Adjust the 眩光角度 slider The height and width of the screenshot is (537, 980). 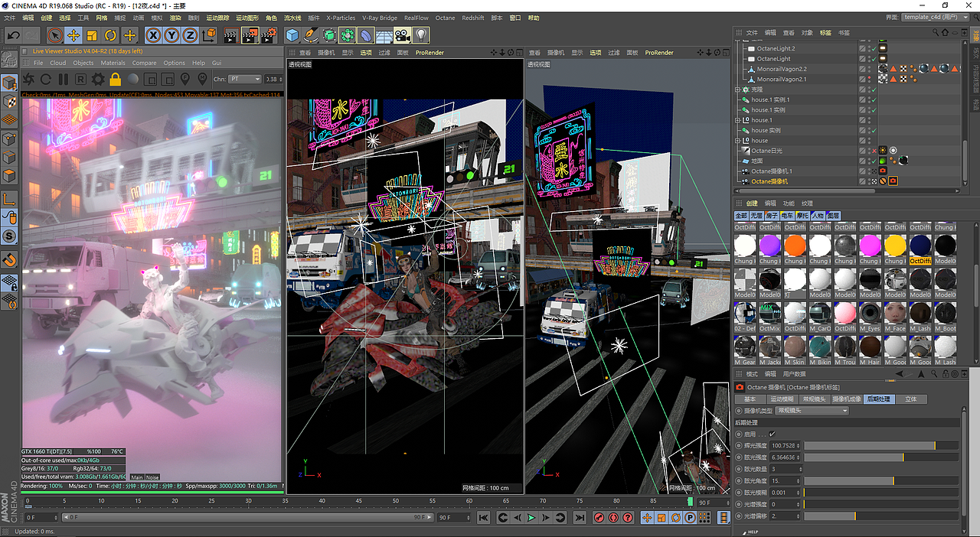coord(880,480)
